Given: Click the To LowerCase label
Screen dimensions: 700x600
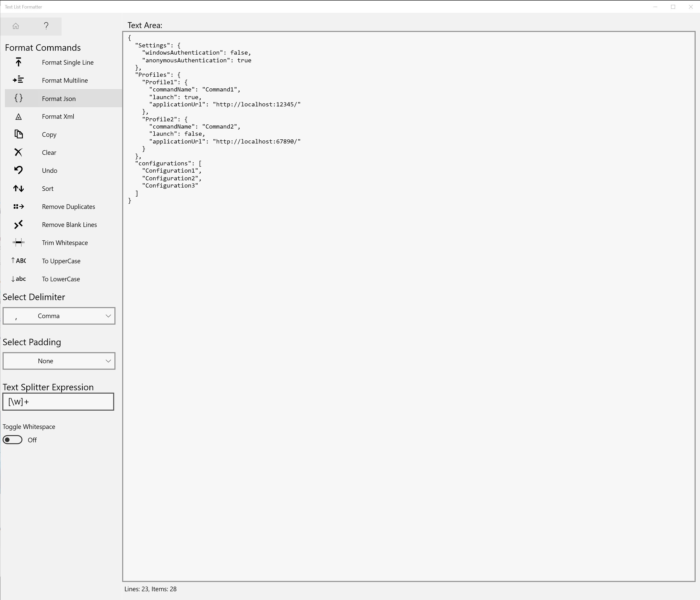Looking at the screenshot, I should click(61, 279).
